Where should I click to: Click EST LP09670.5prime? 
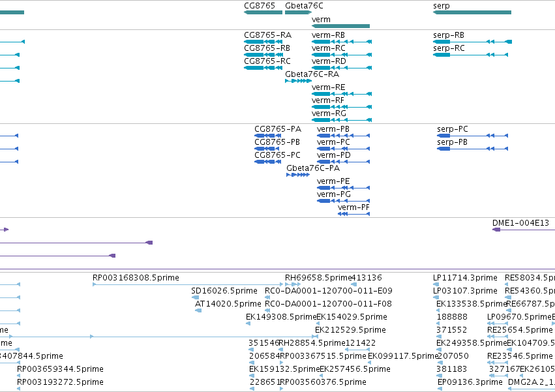[498, 324]
